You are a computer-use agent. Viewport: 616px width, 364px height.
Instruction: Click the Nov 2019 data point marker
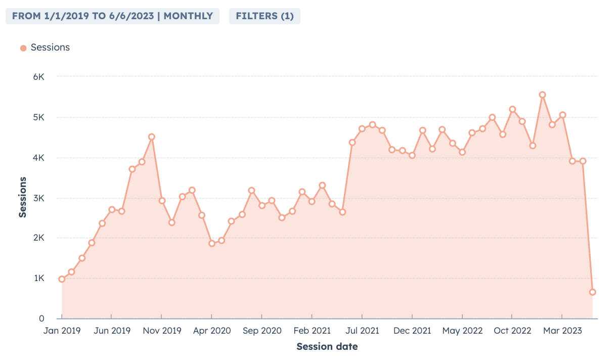pyautogui.click(x=162, y=201)
